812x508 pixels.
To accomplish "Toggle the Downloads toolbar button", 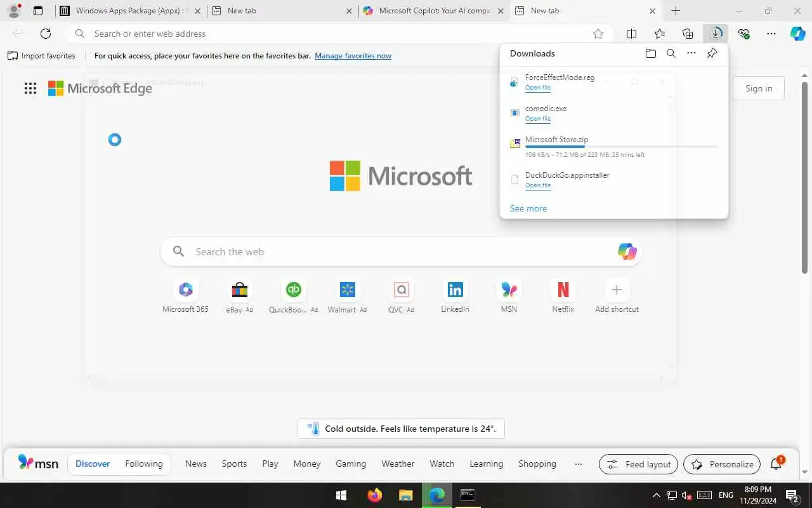I will pos(716,34).
